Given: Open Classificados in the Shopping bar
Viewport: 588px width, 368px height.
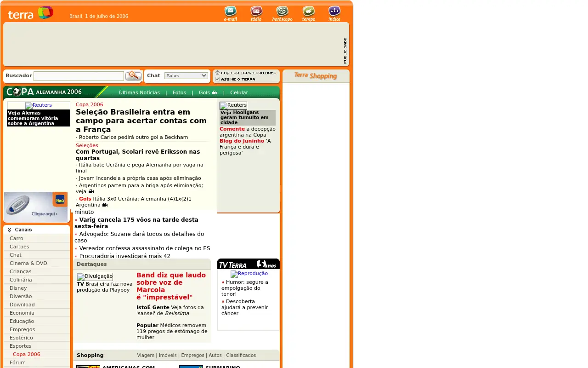Looking at the screenshot, I should (x=241, y=355).
